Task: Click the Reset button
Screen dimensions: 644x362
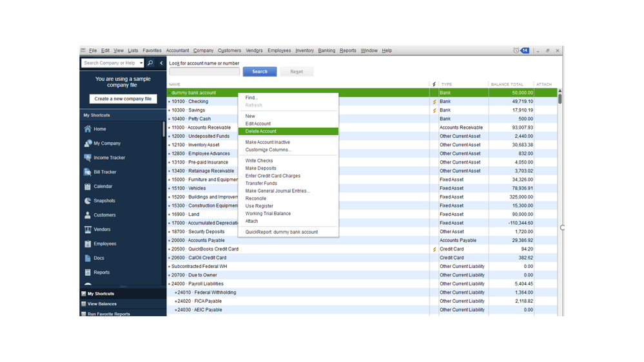Action: pyautogui.click(x=297, y=71)
